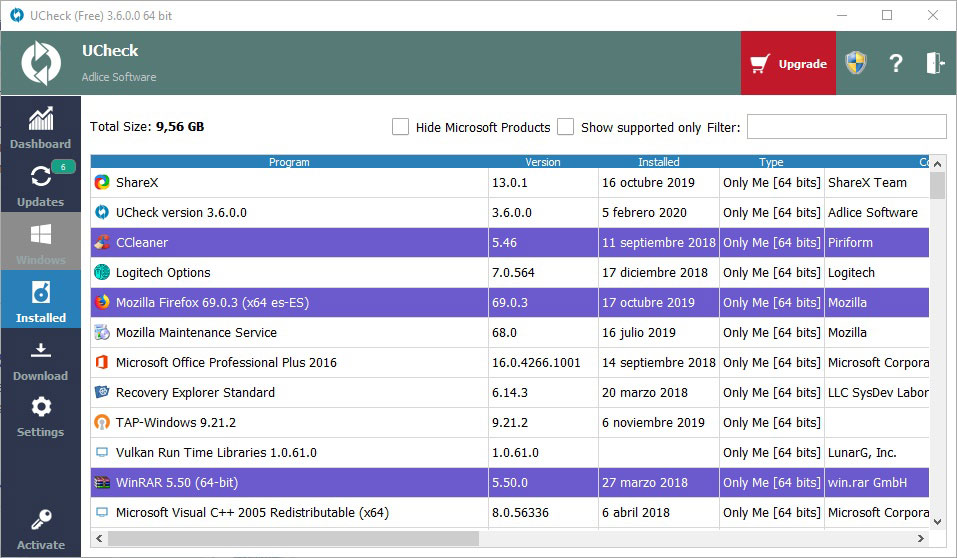
Task: Click the horizontal scrollbar right arrow
Action: (x=921, y=538)
